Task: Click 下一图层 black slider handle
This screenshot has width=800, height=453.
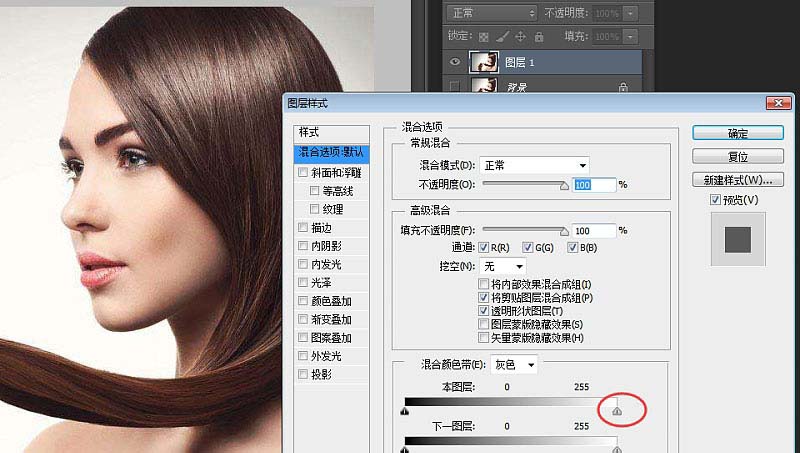Action: pyautogui.click(x=405, y=449)
